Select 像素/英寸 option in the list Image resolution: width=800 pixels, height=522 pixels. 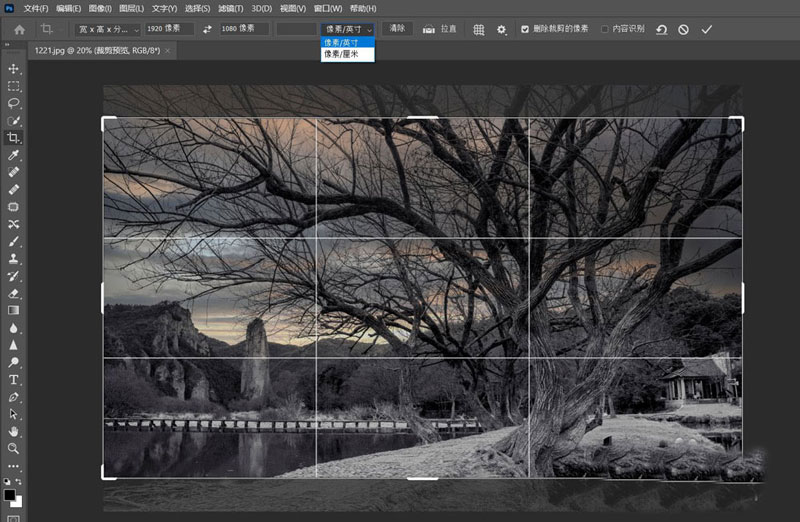tap(341, 42)
